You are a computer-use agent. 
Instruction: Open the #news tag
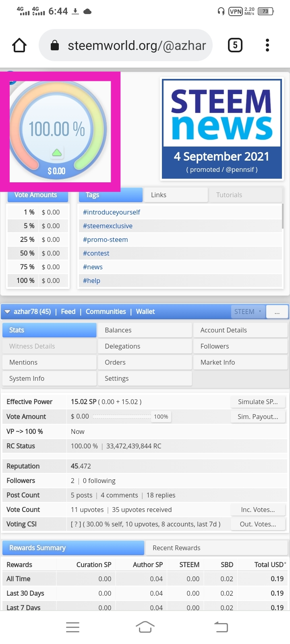(93, 267)
